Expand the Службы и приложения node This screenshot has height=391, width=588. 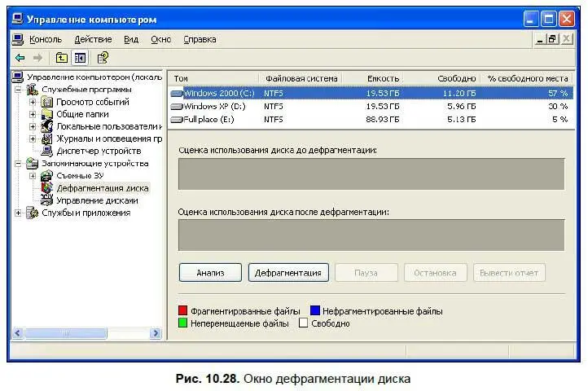[18, 213]
